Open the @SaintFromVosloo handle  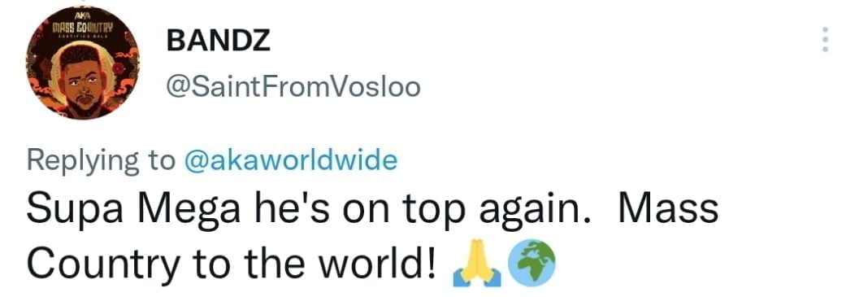pos(293,87)
